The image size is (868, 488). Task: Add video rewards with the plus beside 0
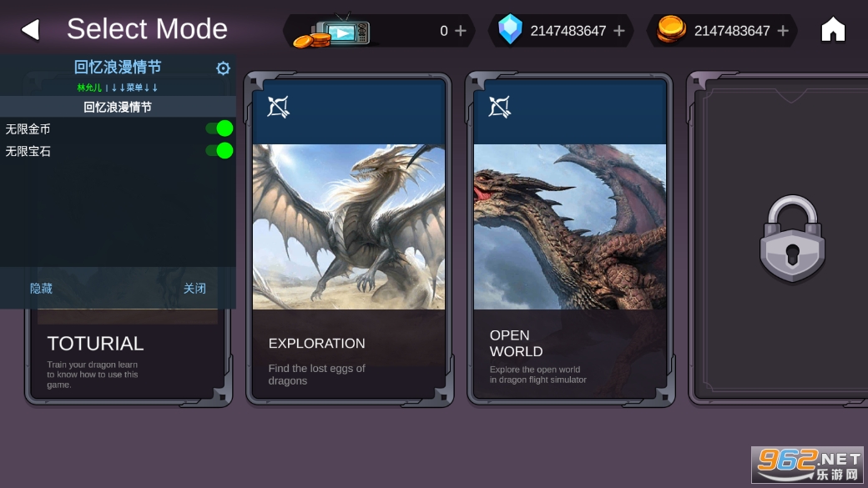click(460, 31)
